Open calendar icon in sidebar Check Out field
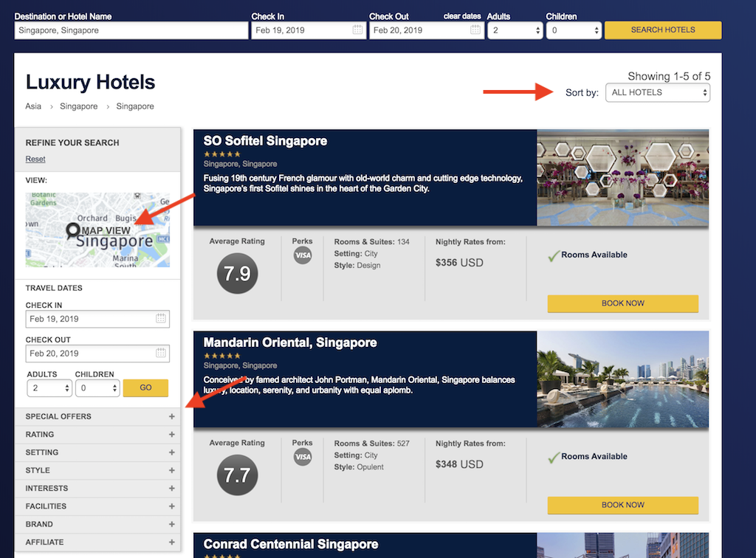Viewport: 756px width, 558px height. [x=160, y=354]
